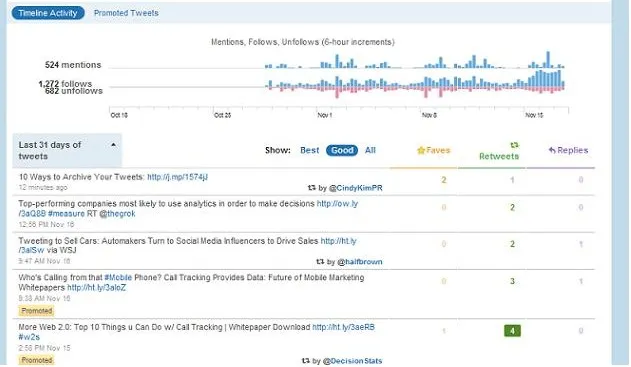Click retweets count 3 for Call Tracking tweet
The height and width of the screenshot is (367, 631).
point(512,281)
